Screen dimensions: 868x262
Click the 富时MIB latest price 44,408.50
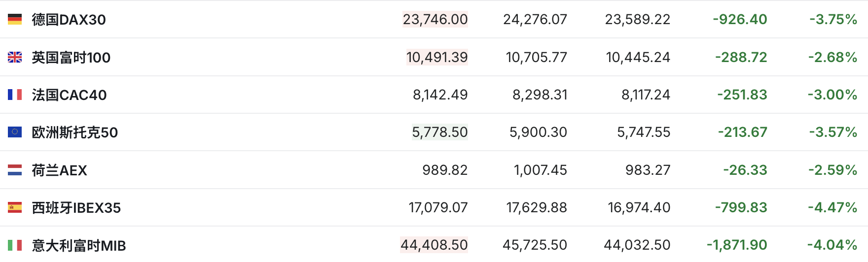[x=434, y=245]
